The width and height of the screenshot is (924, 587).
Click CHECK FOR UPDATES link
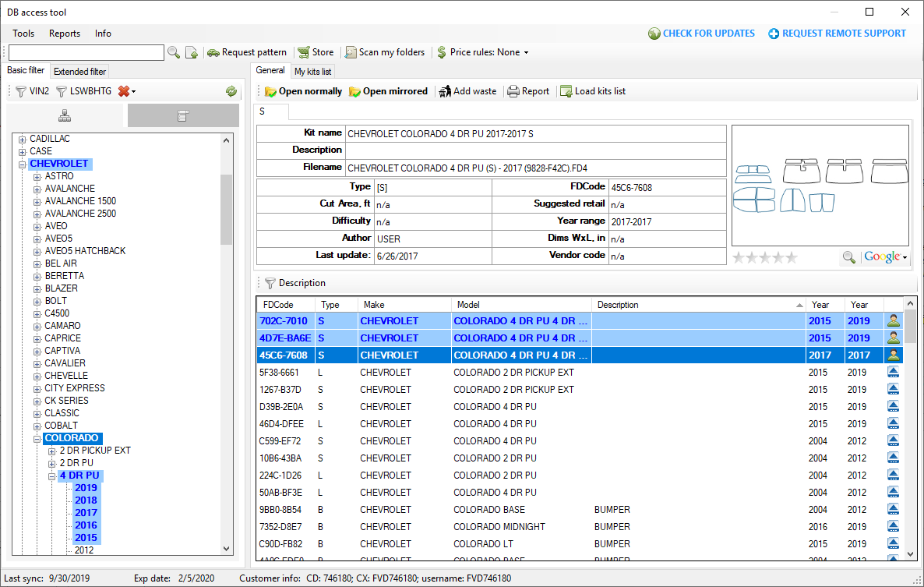pos(701,34)
